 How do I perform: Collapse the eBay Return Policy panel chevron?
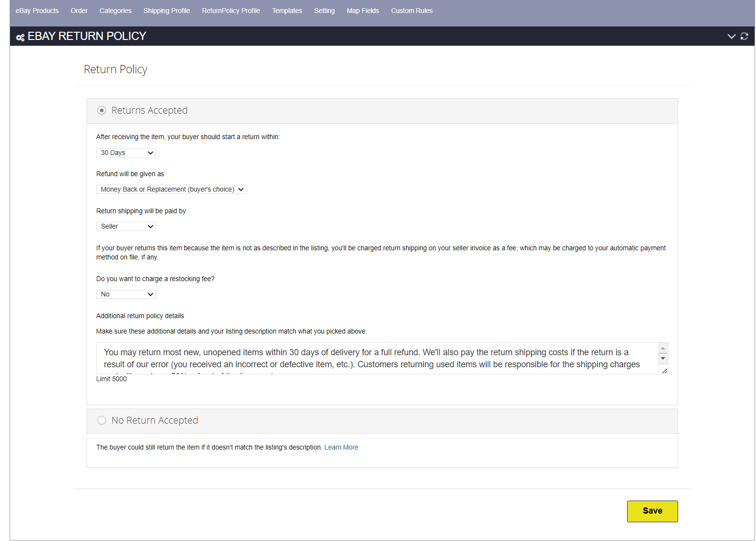pyautogui.click(x=731, y=36)
